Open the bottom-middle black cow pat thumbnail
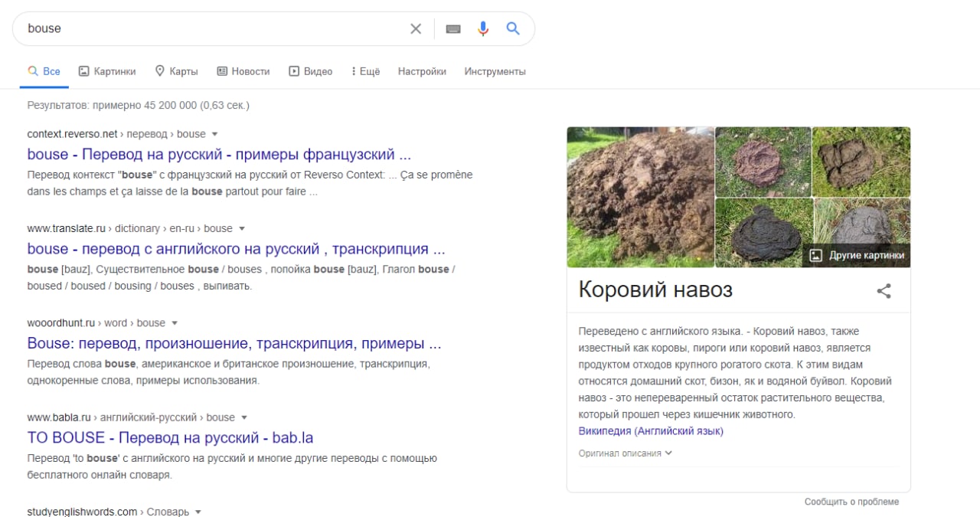Viewport: 980px width, 517px height. pyautogui.click(x=763, y=233)
